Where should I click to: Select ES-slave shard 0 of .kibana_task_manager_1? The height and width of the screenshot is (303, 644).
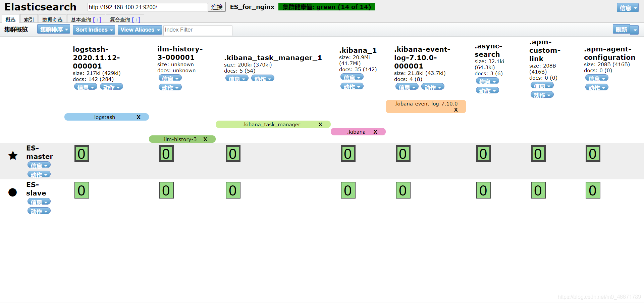point(233,190)
